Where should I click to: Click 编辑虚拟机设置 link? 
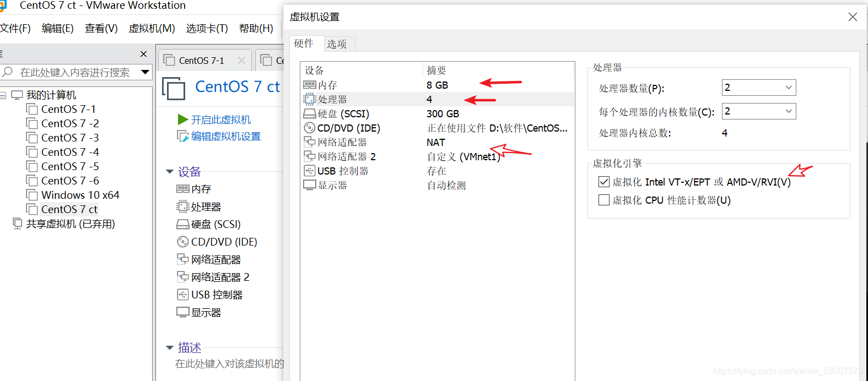(x=226, y=136)
